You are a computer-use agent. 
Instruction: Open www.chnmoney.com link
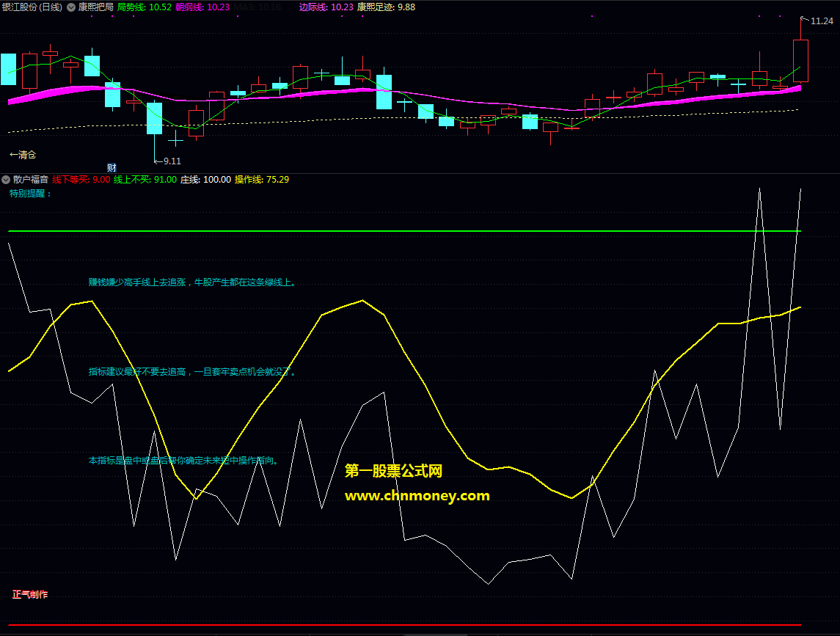pyautogui.click(x=417, y=496)
